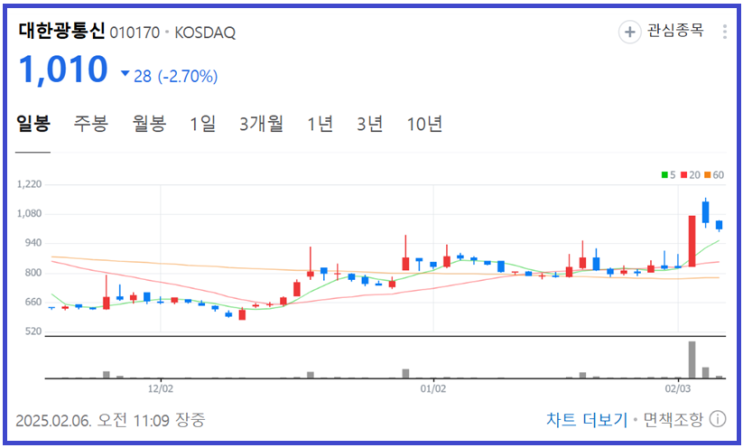743x448 pixels.
Task: Open the 10년 ten-year chart tab
Action: (x=425, y=124)
